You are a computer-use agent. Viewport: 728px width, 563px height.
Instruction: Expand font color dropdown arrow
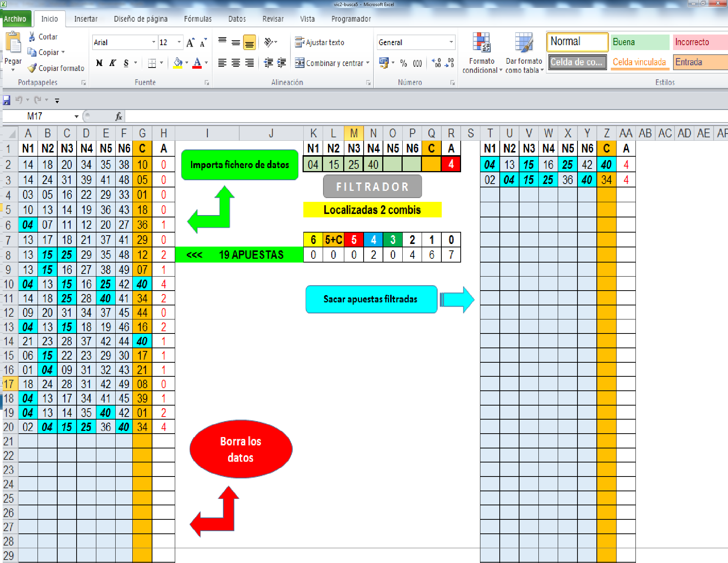point(206,63)
